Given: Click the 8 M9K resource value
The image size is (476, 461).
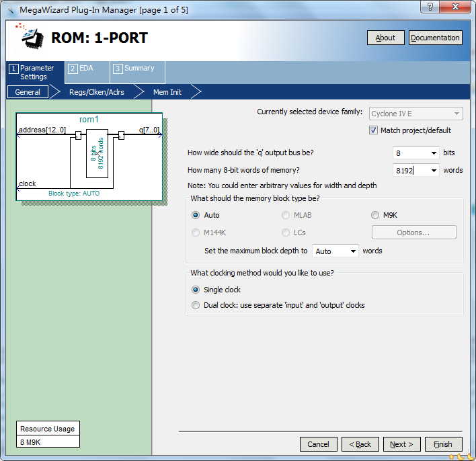Looking at the screenshot, I should [x=48, y=442].
